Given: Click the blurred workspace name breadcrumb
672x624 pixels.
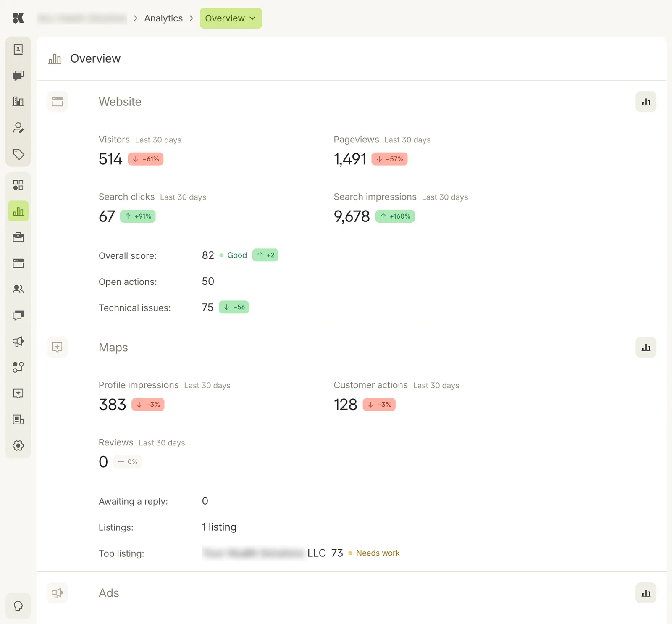Looking at the screenshot, I should pyautogui.click(x=82, y=18).
